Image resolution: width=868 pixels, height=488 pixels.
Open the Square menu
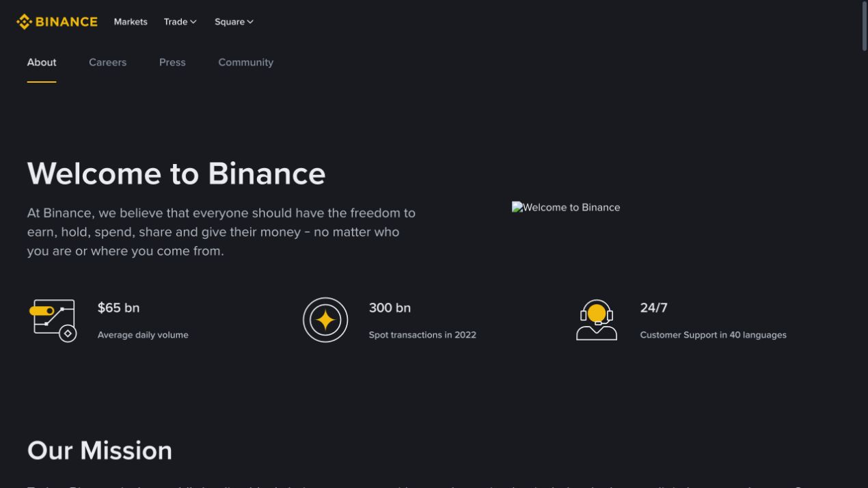[x=234, y=22]
